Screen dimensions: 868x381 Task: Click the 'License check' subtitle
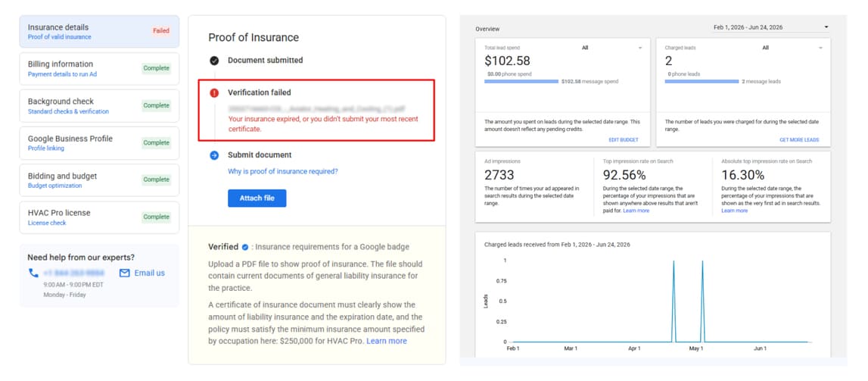[x=47, y=223]
